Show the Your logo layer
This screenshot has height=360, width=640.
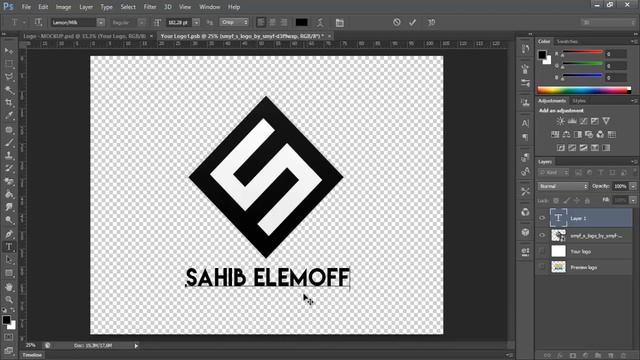point(542,251)
